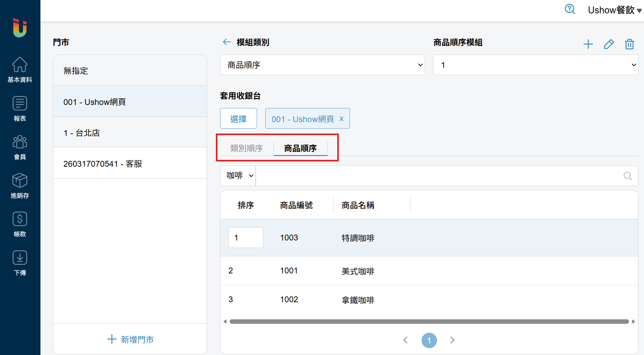This screenshot has height=355, width=644.
Task: Switch to the 類別順序 tab
Action: 246,148
